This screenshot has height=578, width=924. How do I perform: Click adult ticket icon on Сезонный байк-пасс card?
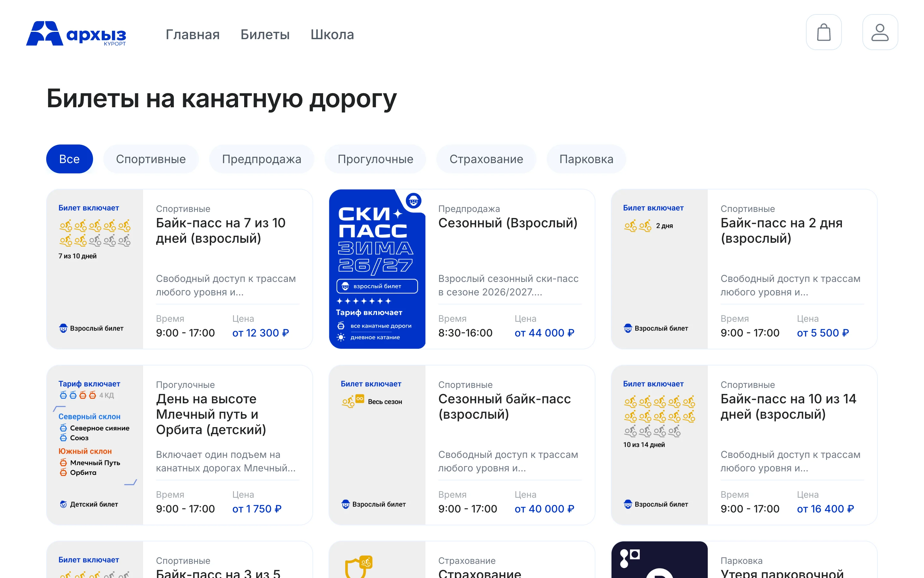pyautogui.click(x=346, y=504)
